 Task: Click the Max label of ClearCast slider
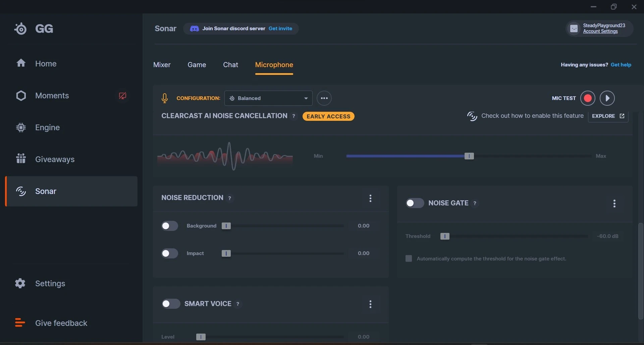click(601, 156)
